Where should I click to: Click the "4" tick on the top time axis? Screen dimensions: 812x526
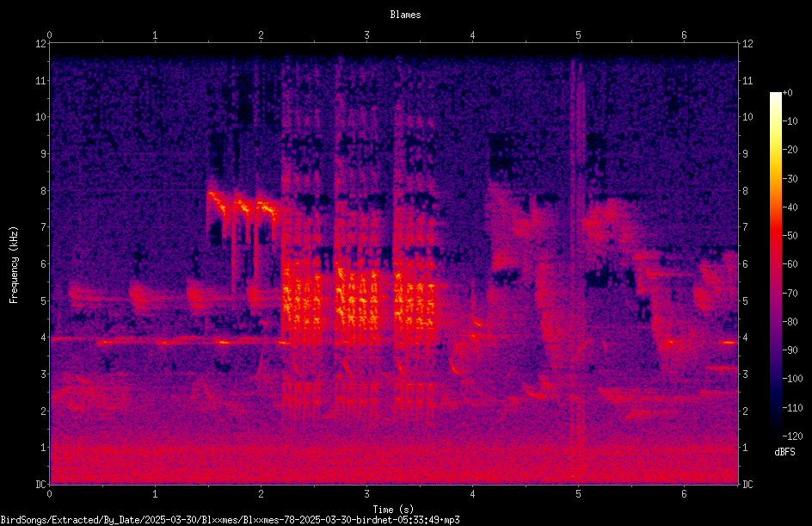point(472,35)
